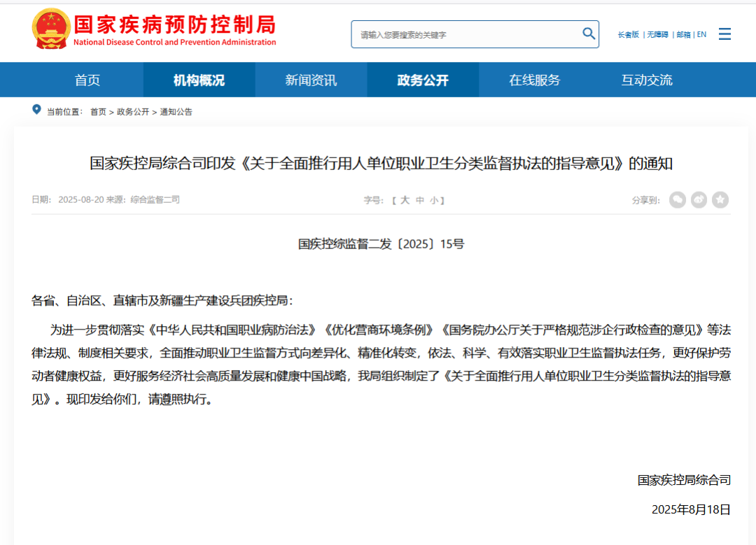This screenshot has height=545, width=756.
Task: Click the salutation line 各省、自治区
Action: pos(162,301)
